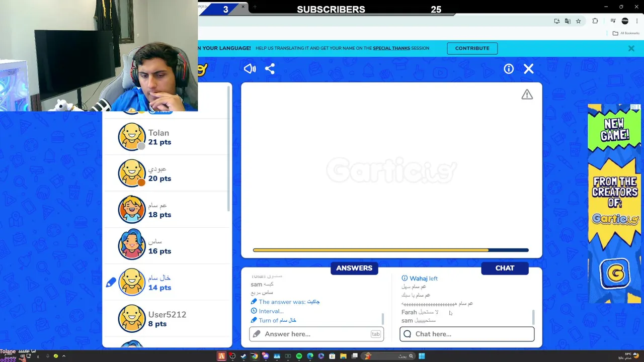The width and height of the screenshot is (644, 362).
Task: Open the SPECIAL THANKS link
Action: click(x=391, y=48)
